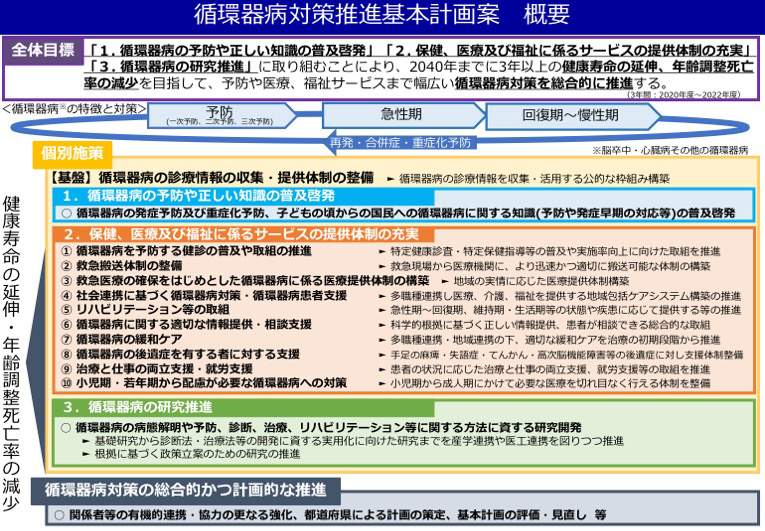Click description 急性期～回復期、維持期・生活期 line
This screenshot has height=531, width=765.
(565, 310)
